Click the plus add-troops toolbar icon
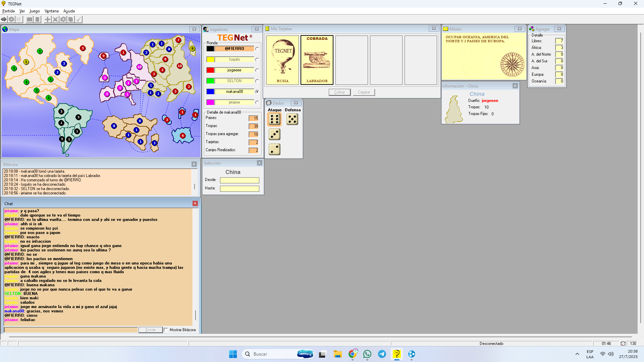 click(x=48, y=19)
